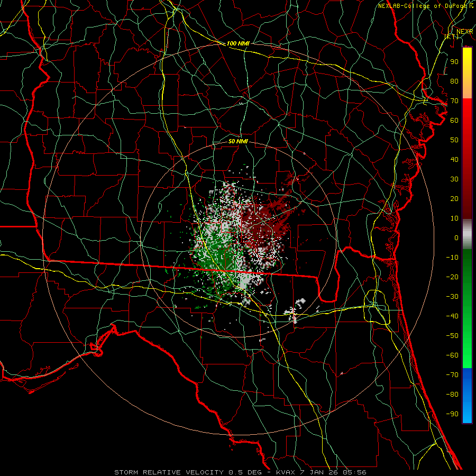Click the -30 scale label
476x476 pixels.
coord(452,297)
